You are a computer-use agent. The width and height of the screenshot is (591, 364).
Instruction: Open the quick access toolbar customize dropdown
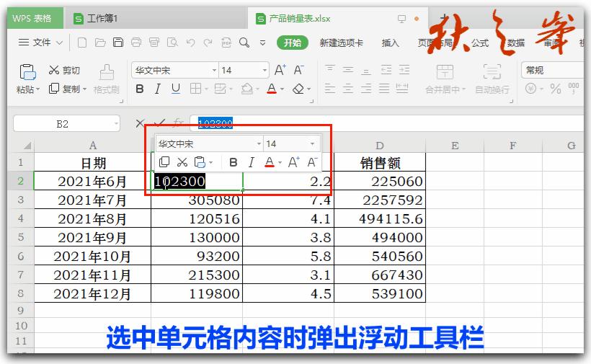tap(263, 43)
